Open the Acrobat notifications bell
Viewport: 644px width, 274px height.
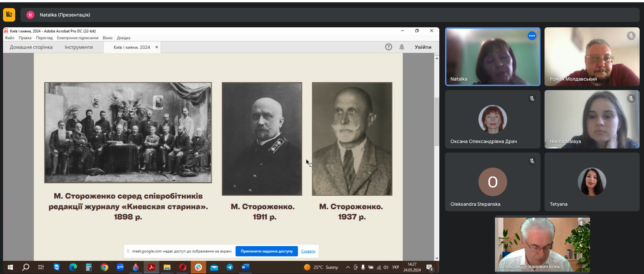[402, 47]
